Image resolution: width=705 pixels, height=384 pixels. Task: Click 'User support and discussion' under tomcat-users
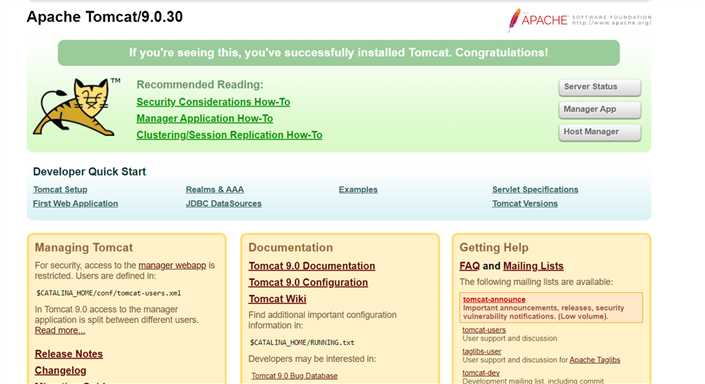[x=510, y=339]
